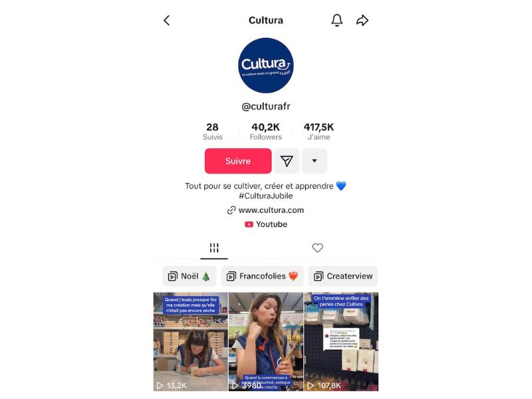The height and width of the screenshot is (399, 532).
Task: Switch to the videos grid tab
Action: (x=214, y=248)
